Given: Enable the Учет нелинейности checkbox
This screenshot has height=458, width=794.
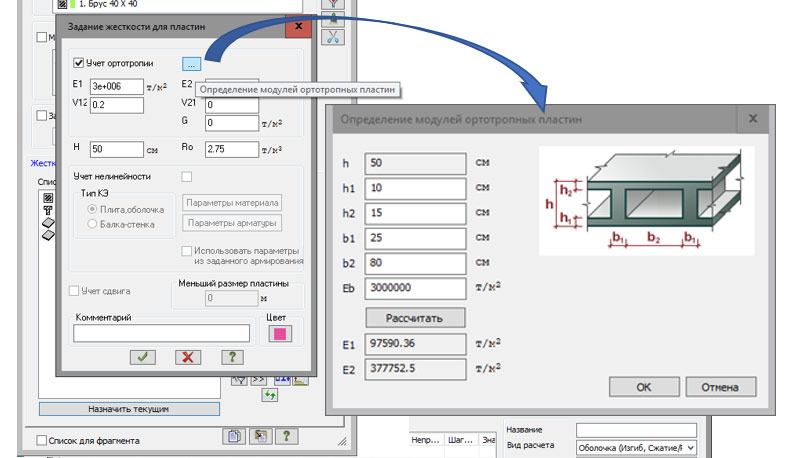Looking at the screenshot, I should (x=186, y=177).
